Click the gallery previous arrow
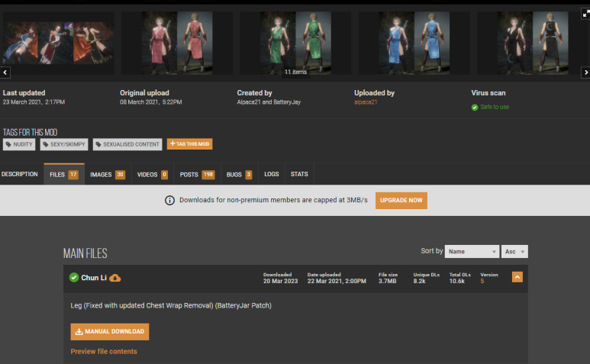The height and width of the screenshot is (364, 590). coord(5,72)
